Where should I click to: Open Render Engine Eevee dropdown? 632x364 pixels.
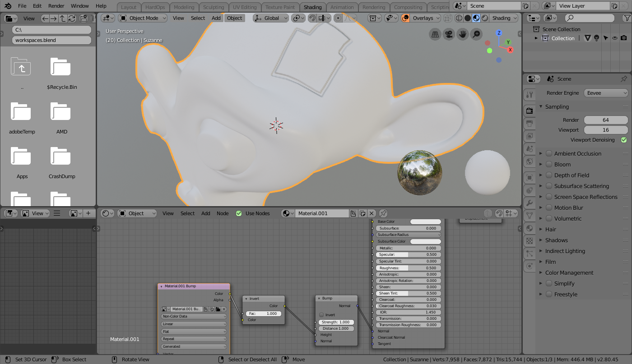click(x=606, y=93)
